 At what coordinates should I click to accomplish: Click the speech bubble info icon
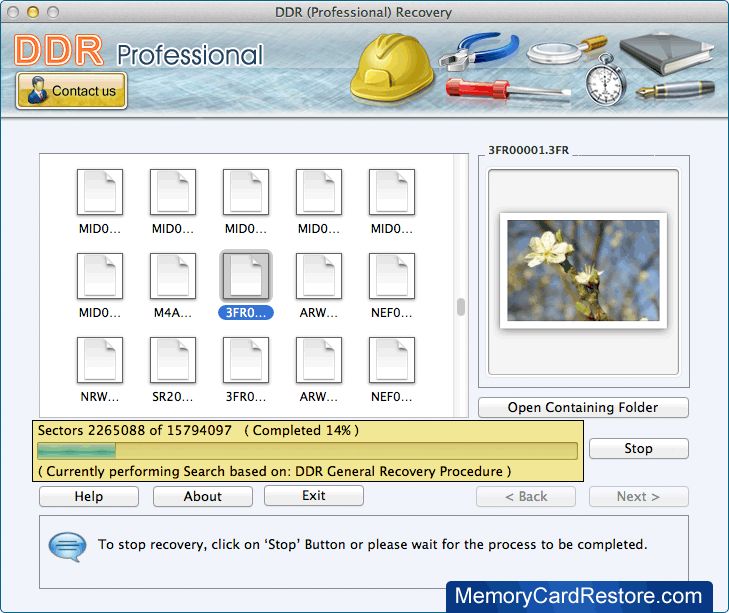[67, 546]
